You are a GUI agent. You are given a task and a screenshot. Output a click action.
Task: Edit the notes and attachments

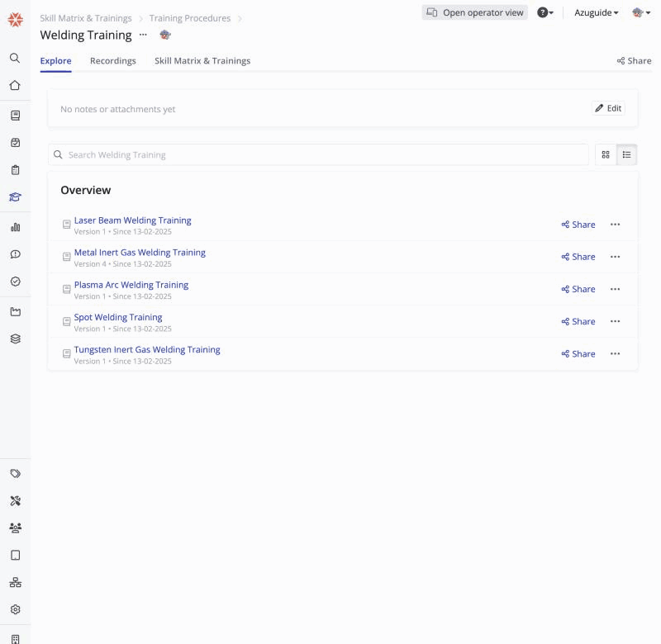pyautogui.click(x=608, y=108)
